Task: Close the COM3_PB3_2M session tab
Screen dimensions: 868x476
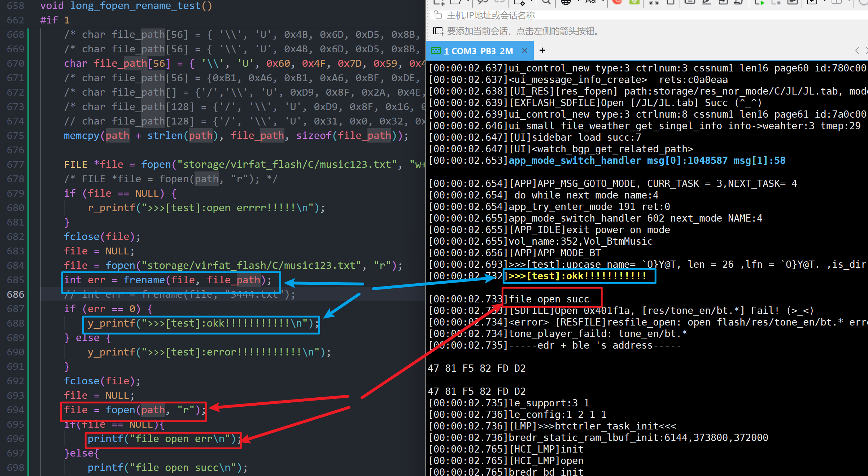Action: coord(525,51)
